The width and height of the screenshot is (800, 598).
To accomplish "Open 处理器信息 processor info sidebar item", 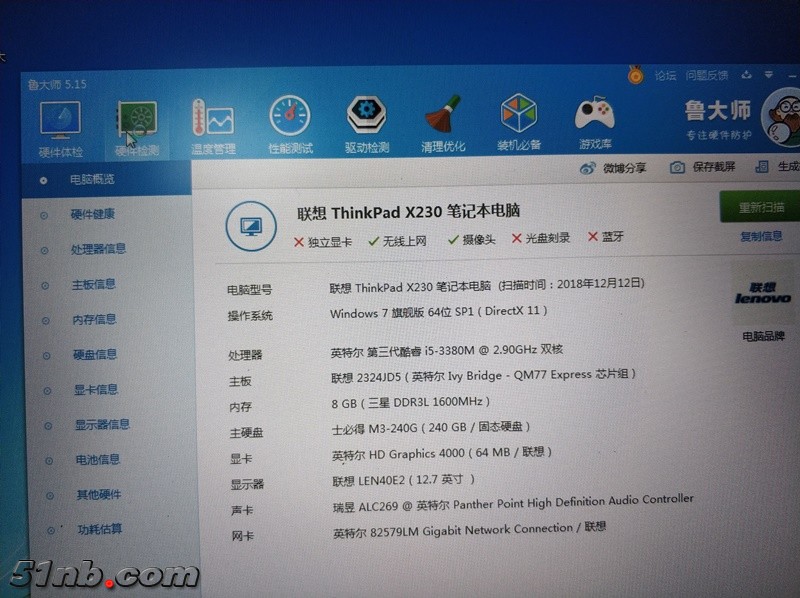I will click(x=98, y=249).
